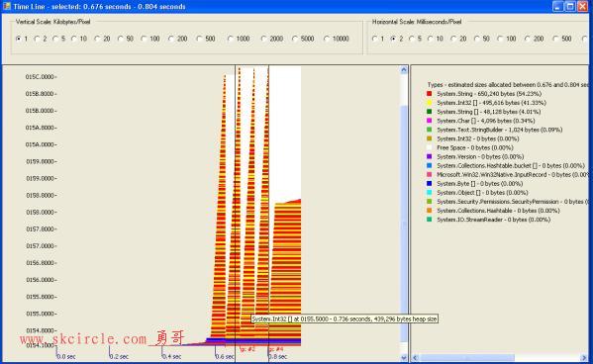
Task: Select horizontal scale 1 millisecond per pixel
Action: [375, 39]
